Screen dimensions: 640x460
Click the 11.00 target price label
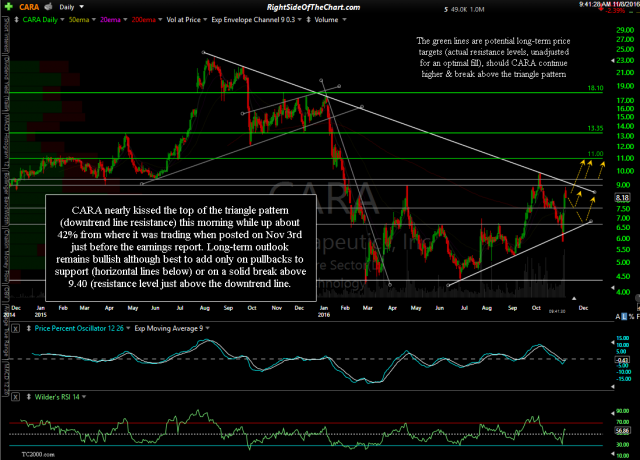[595, 154]
